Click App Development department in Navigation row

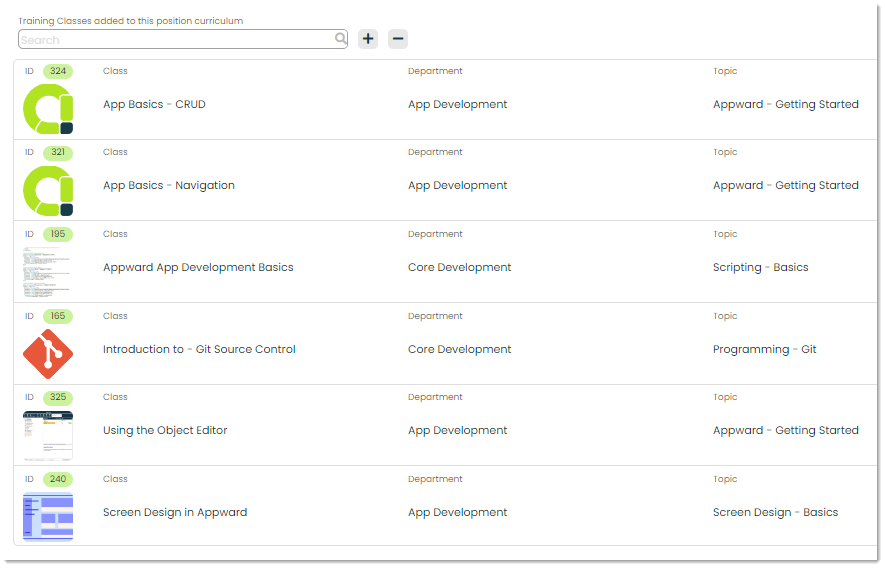(458, 186)
